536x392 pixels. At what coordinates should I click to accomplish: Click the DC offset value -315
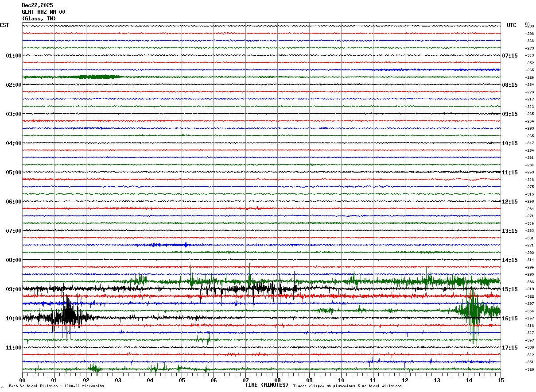point(529,194)
